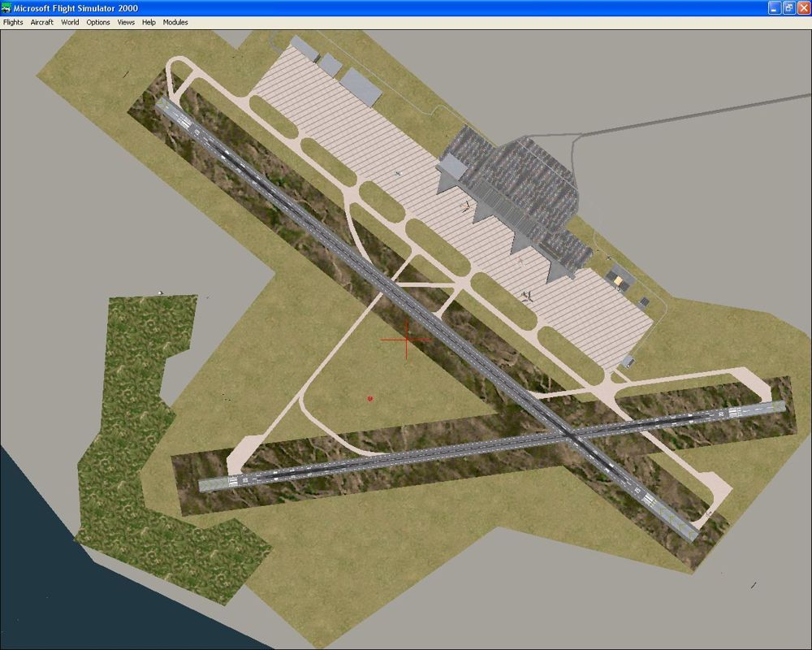Select the small yellow-roofed building
Image resolution: width=812 pixels, height=650 pixels.
click(620, 281)
